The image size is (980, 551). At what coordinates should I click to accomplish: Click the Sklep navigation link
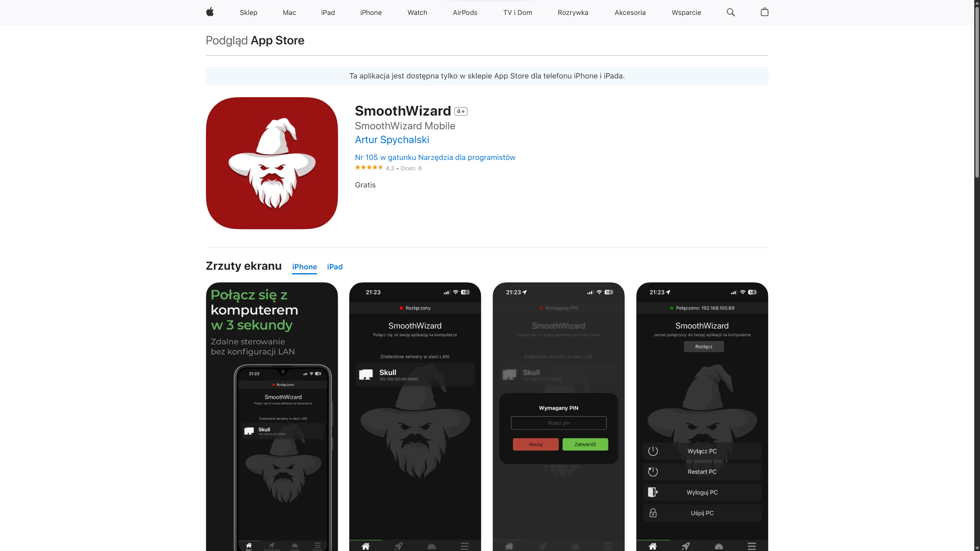248,12
